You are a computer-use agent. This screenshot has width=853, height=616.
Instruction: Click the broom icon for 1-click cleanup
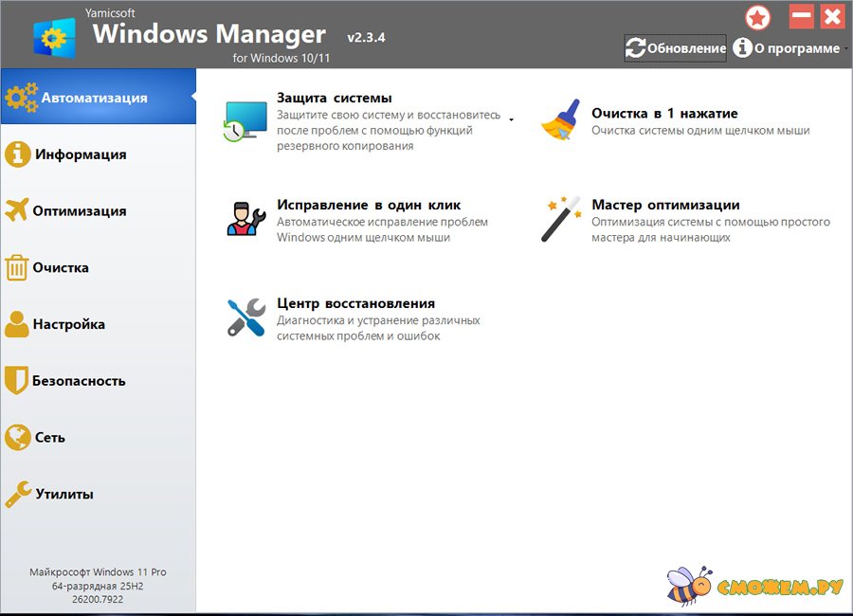[x=559, y=120]
